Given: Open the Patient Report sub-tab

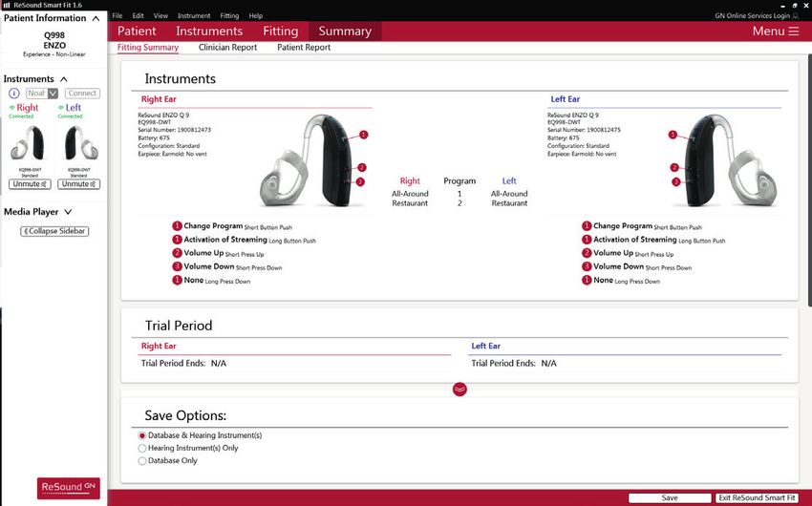Looking at the screenshot, I should point(304,47).
